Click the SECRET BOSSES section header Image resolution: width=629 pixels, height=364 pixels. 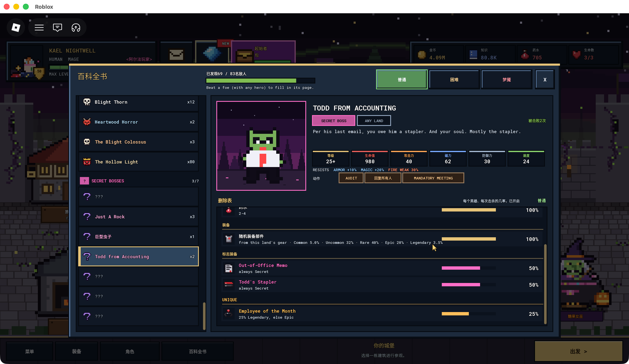[139, 181]
